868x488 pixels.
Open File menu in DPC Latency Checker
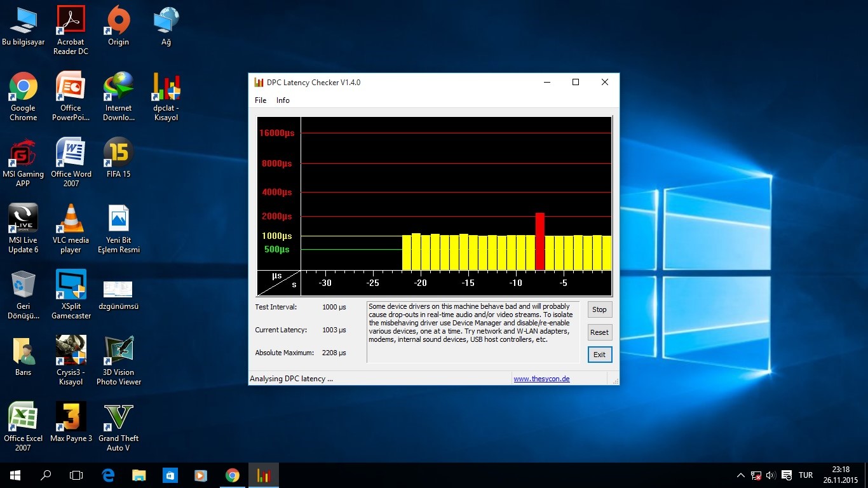[261, 100]
